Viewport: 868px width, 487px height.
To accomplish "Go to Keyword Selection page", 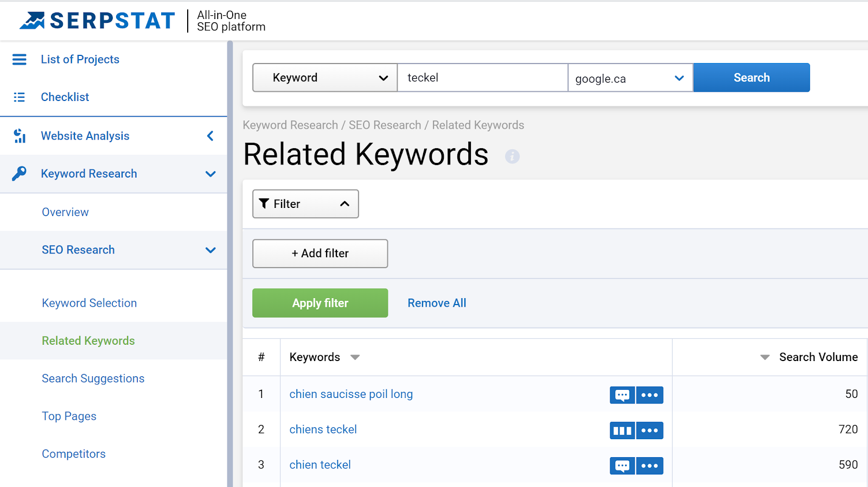I will (90, 303).
